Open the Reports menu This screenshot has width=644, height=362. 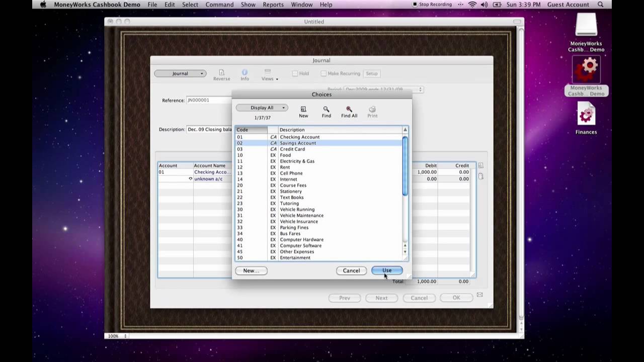273,5
